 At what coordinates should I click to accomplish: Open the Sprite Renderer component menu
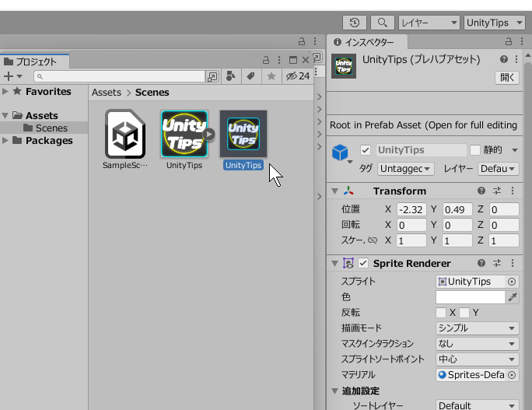point(513,263)
